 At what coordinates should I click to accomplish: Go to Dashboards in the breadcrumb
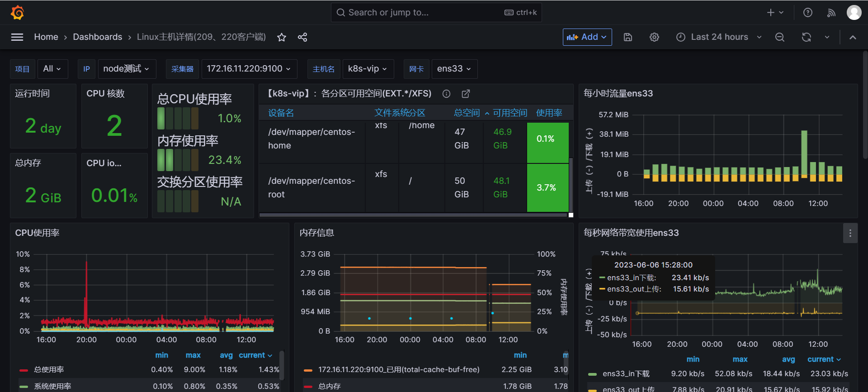tap(97, 37)
